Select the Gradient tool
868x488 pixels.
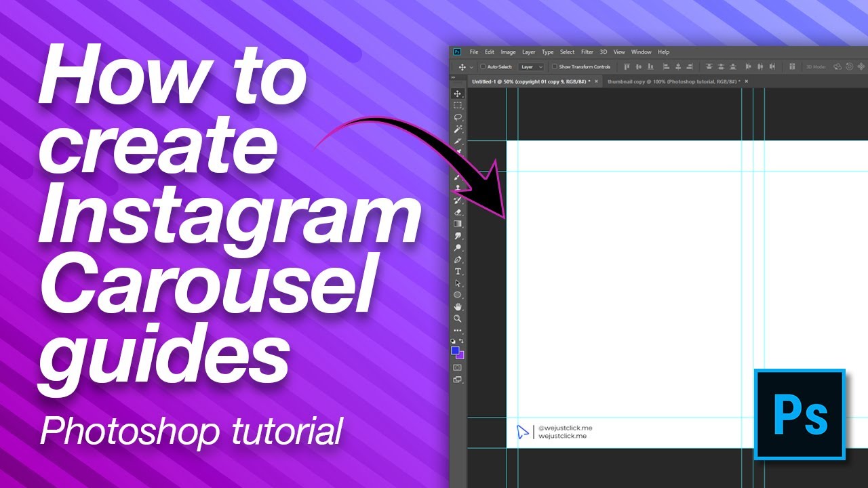coord(458,224)
